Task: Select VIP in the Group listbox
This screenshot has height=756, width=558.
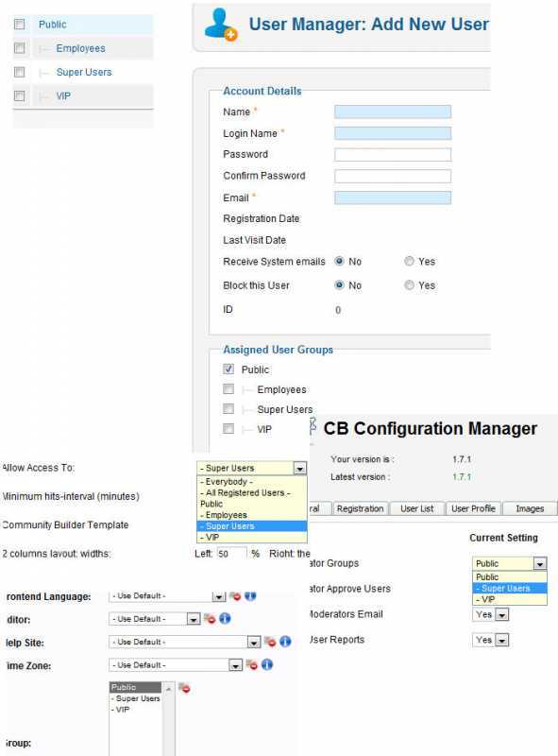Action: [135, 710]
